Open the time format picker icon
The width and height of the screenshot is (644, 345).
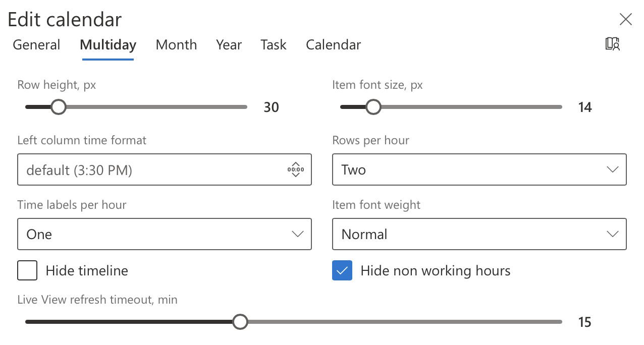pos(295,170)
